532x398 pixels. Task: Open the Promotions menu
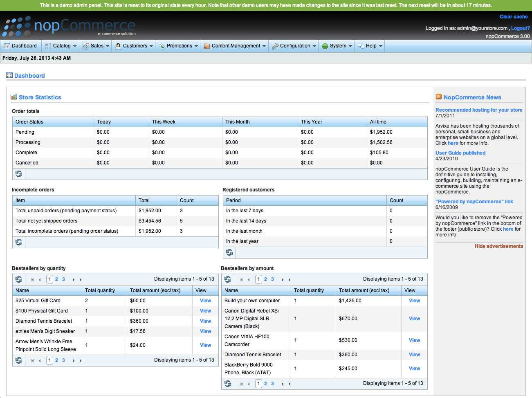tap(179, 46)
